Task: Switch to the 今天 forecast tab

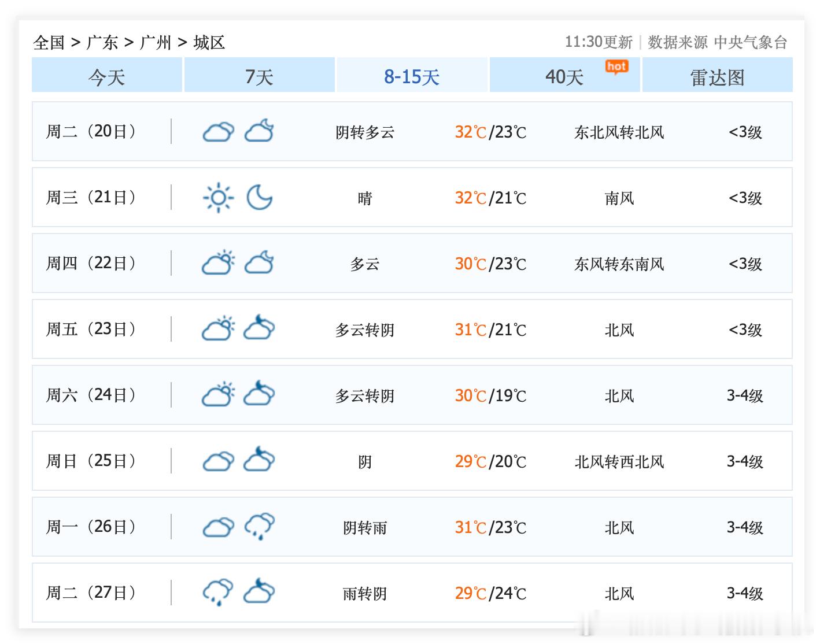Action: [x=107, y=75]
